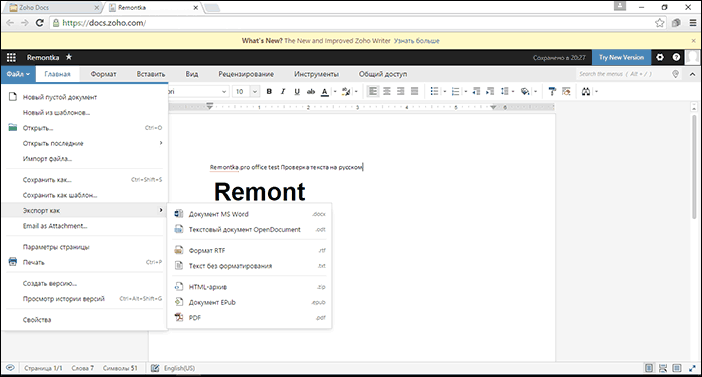Viewport: 702px width, 377px height.
Task: Open the browser hamburger menu
Action: click(x=693, y=23)
